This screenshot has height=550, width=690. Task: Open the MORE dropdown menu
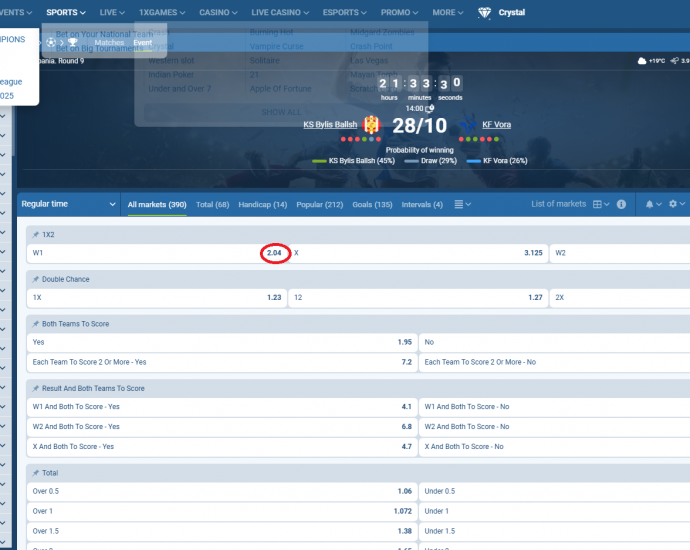(448, 12)
